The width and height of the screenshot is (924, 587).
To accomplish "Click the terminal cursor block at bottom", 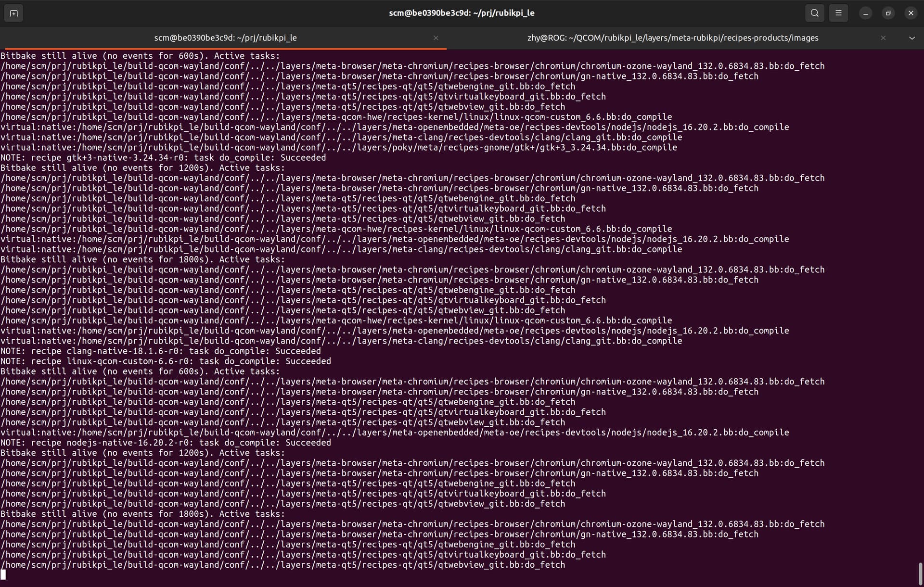I will (x=3, y=574).
